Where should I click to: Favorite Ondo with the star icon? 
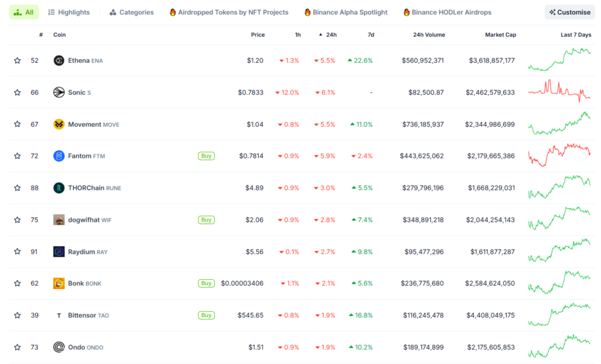(17, 347)
